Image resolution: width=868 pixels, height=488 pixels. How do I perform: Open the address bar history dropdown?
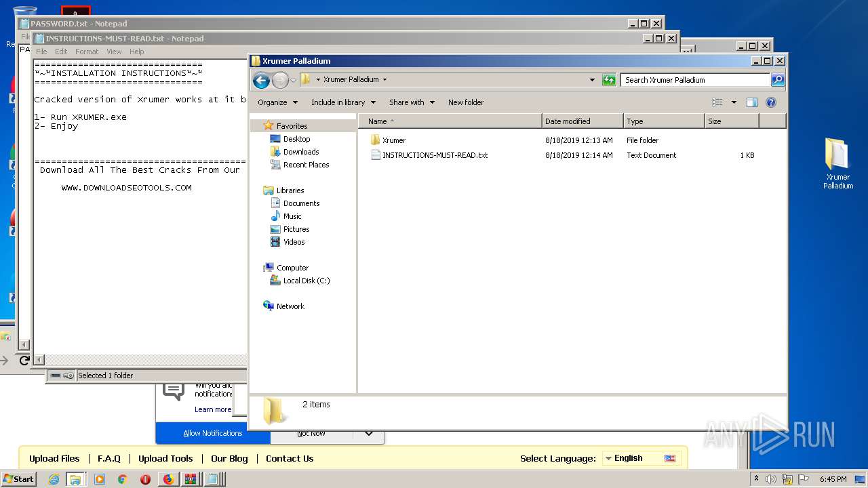pyautogui.click(x=592, y=80)
